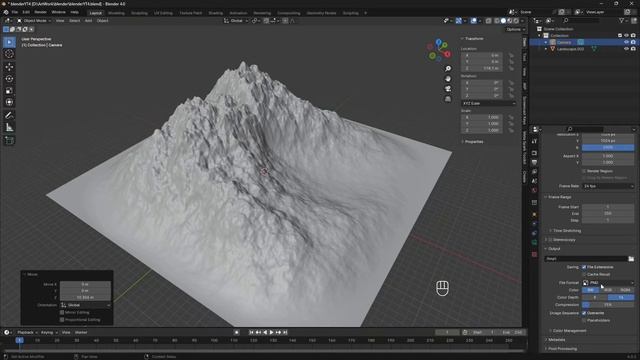Set Color Depth to 16
640x360 pixels.
point(621,298)
